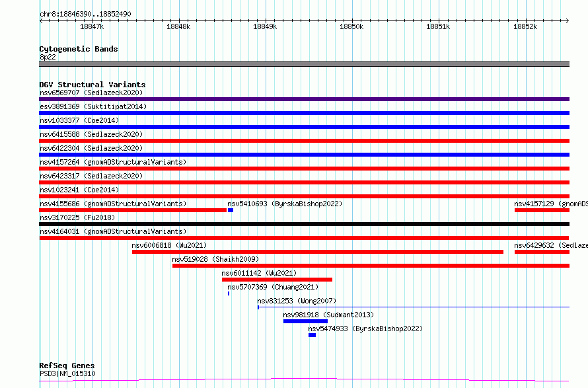Open nsv1033377 (Coe2014) variant label
The width and height of the screenshot is (588, 388).
[x=79, y=120]
